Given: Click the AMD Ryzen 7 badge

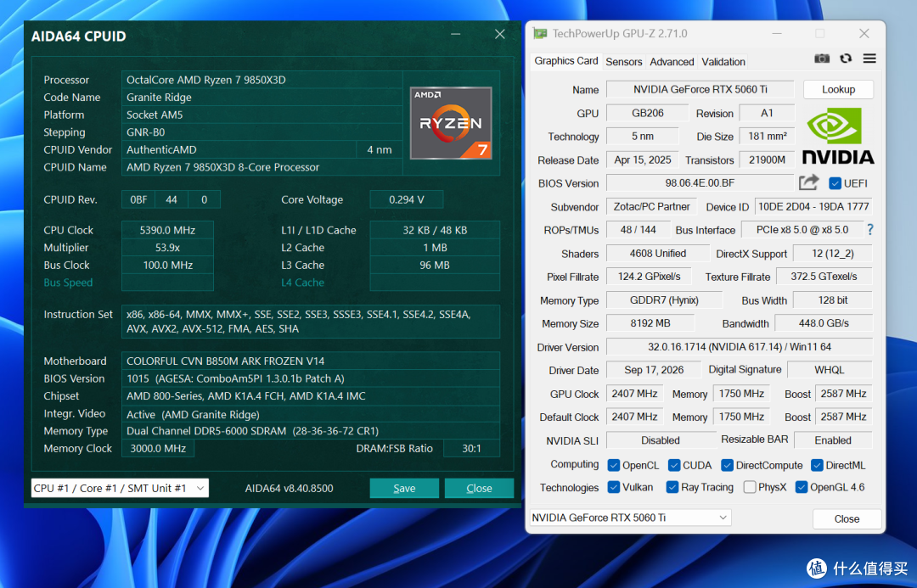Looking at the screenshot, I should (450, 123).
